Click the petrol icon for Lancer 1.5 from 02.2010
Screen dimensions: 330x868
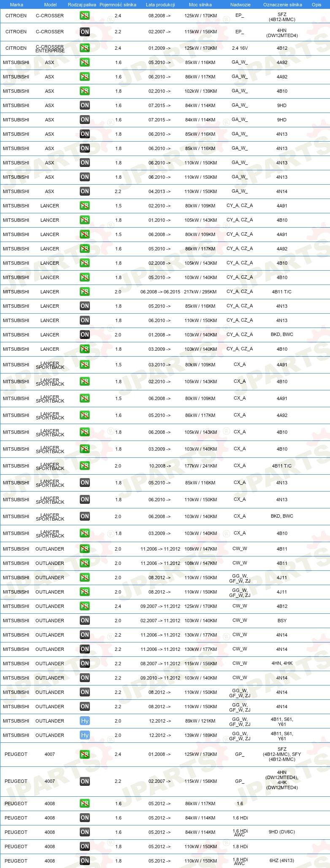pos(85,206)
